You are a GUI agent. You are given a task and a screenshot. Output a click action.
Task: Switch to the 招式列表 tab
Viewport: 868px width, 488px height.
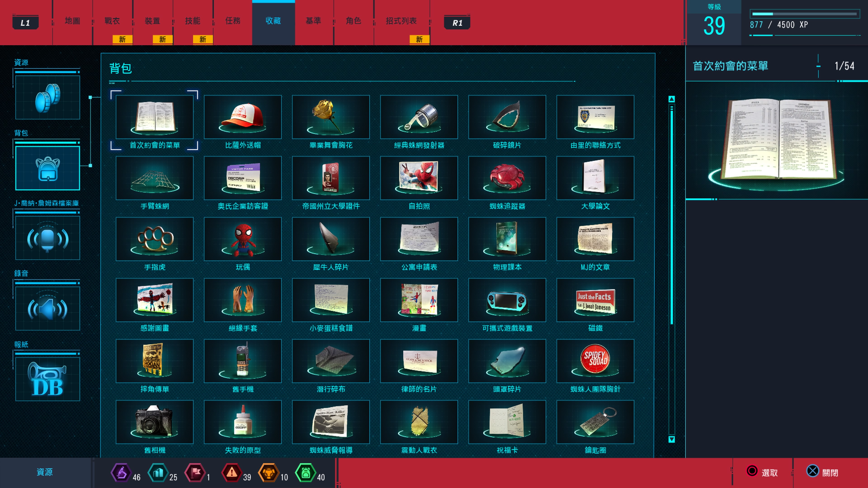[x=401, y=21]
